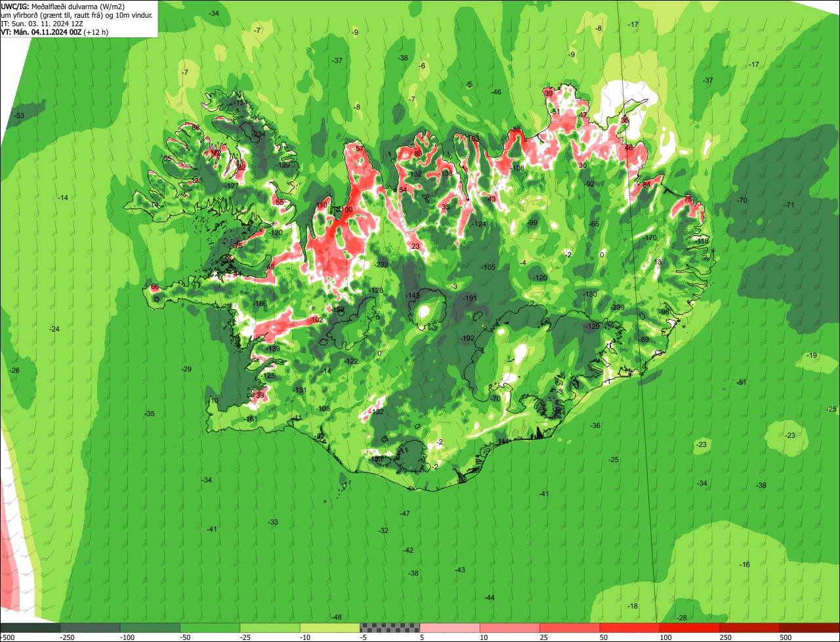Viewport: 840px width, 642px height.
Task: Click the offshore value '-53'
Action: pyautogui.click(x=19, y=116)
